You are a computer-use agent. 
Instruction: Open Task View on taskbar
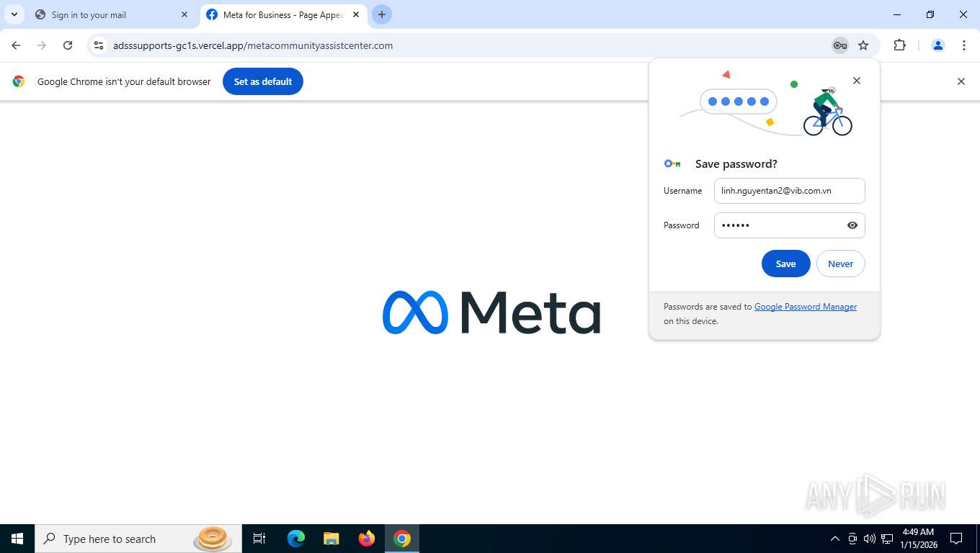259,539
